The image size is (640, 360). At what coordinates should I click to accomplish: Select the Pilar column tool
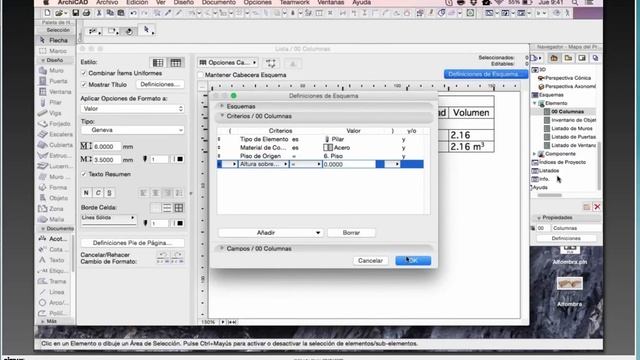tap(55, 102)
